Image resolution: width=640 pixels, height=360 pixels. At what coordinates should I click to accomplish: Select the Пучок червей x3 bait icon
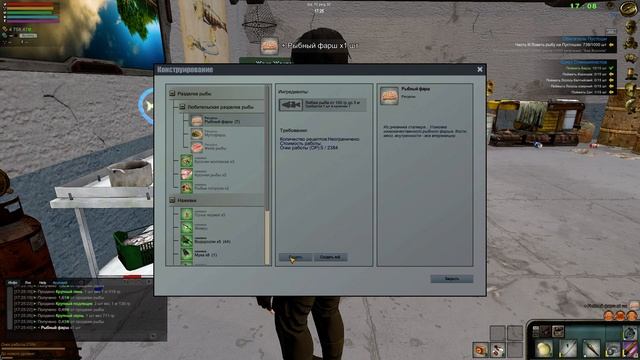click(x=187, y=214)
